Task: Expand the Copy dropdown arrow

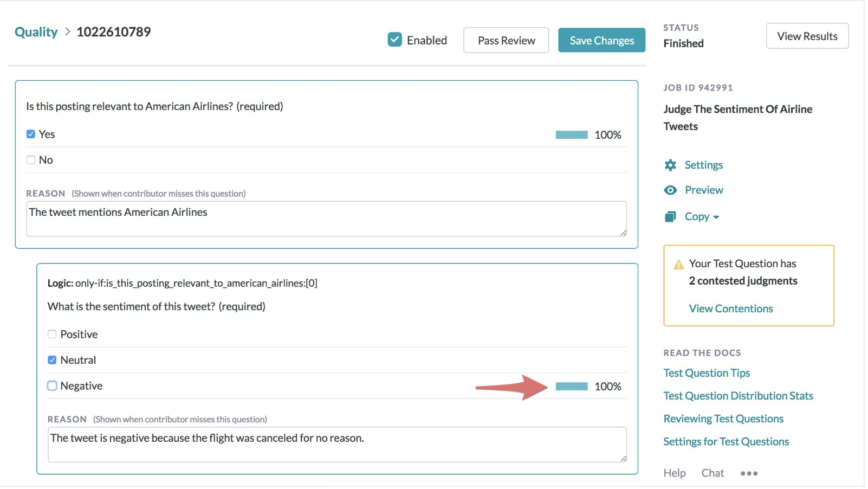Action: (716, 217)
